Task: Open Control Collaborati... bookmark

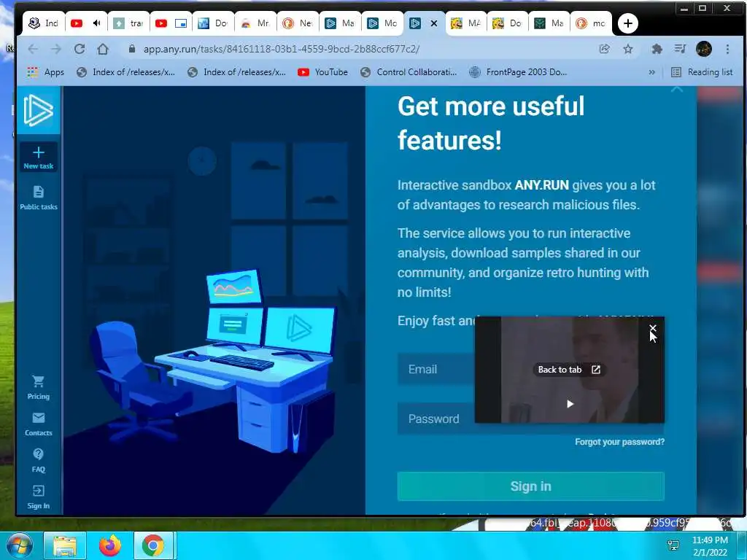Action: 409,72
